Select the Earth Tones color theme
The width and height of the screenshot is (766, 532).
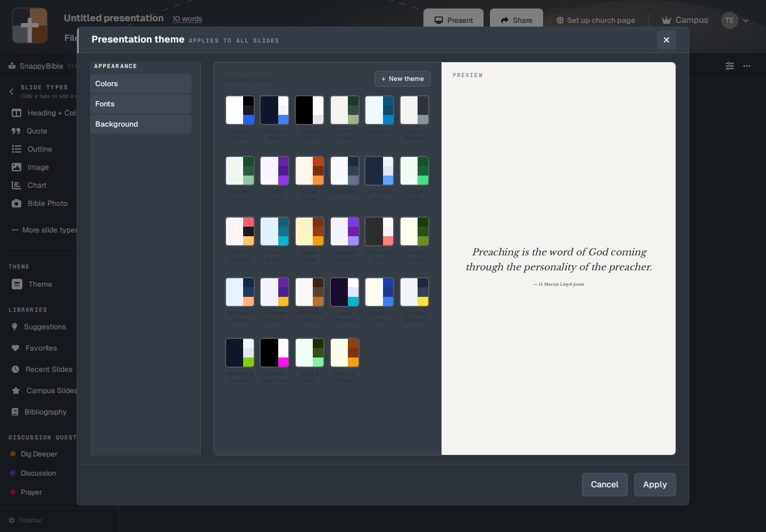(x=345, y=110)
